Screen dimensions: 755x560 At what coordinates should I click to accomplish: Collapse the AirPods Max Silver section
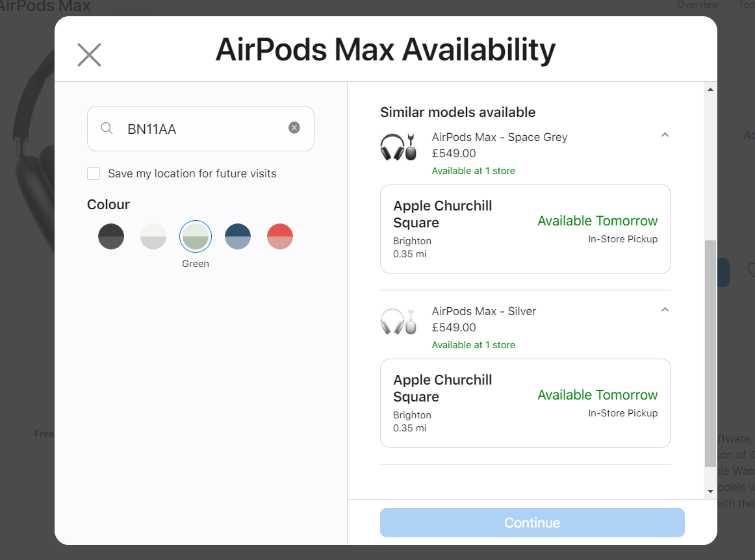pos(665,310)
